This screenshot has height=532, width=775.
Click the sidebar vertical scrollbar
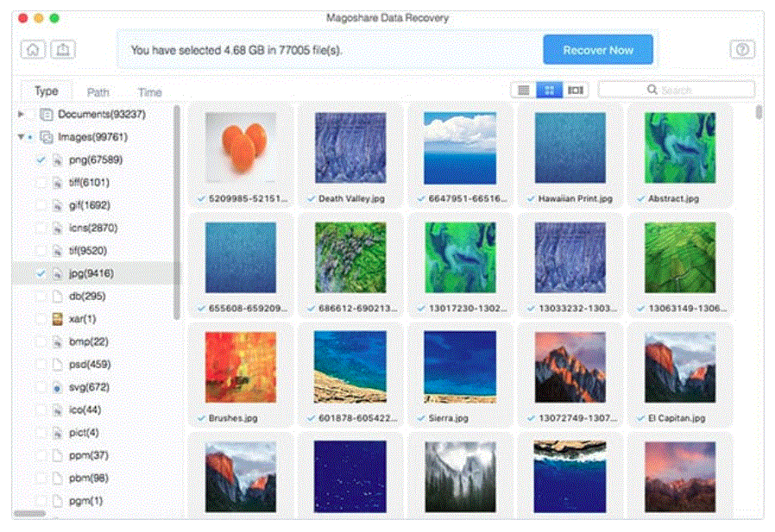tap(176, 212)
